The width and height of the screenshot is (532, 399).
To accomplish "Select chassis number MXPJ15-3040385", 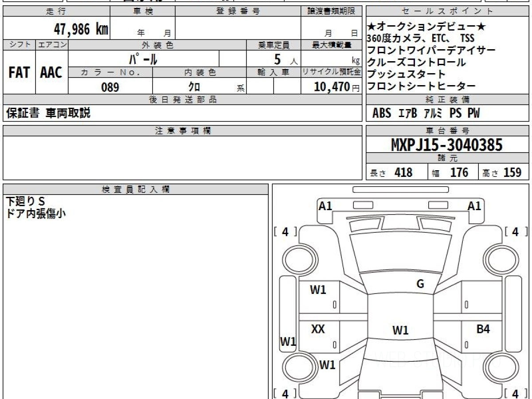I will (447, 145).
